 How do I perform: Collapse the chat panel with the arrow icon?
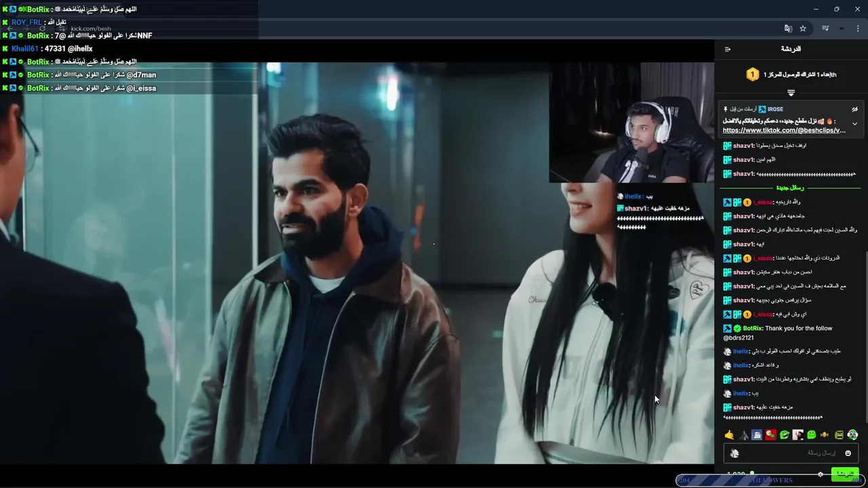tap(728, 49)
